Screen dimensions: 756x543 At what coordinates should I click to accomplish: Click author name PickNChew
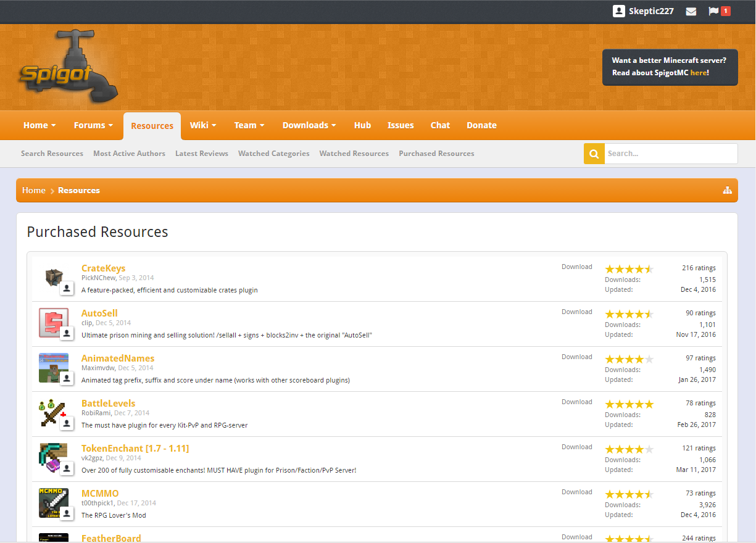98,278
